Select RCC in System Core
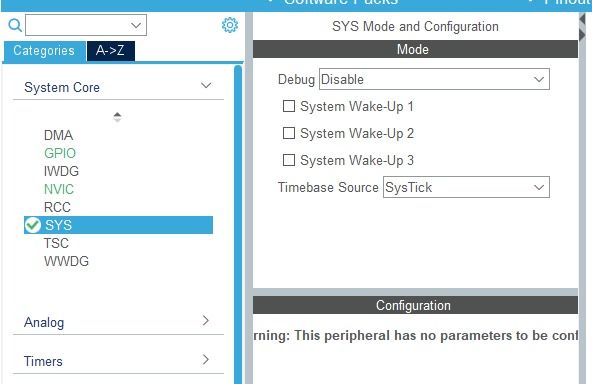The height and width of the screenshot is (384, 592). [57, 207]
